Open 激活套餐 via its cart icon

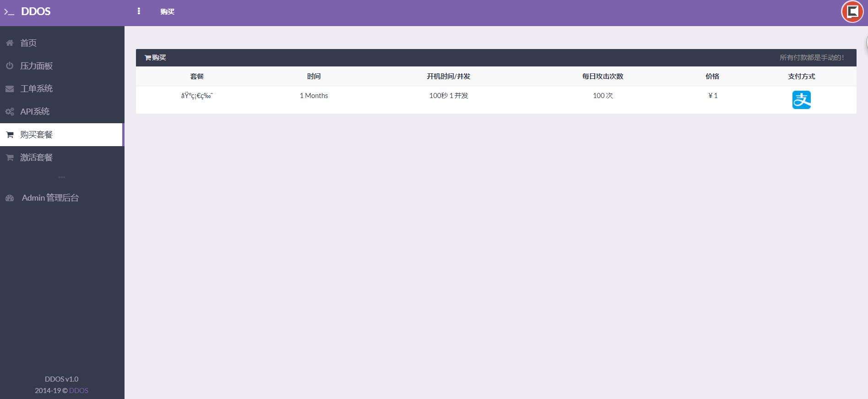pyautogui.click(x=10, y=158)
